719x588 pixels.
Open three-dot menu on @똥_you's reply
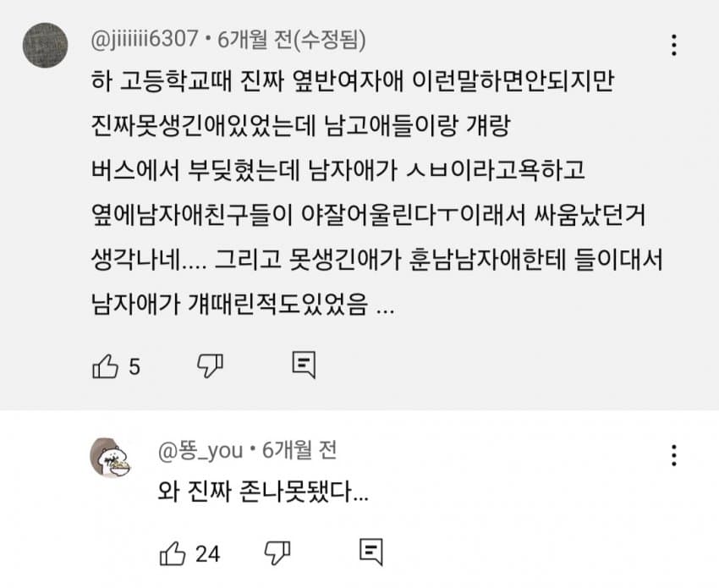(673, 455)
